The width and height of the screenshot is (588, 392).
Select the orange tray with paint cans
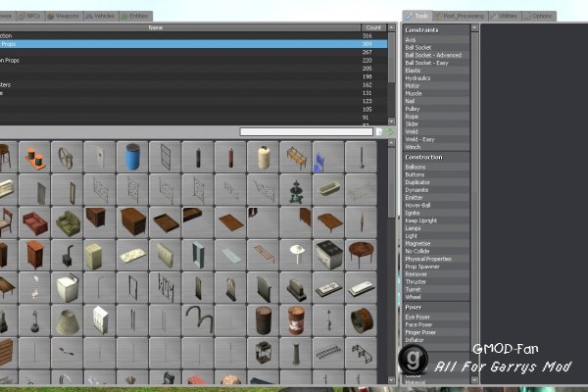(x=34, y=157)
